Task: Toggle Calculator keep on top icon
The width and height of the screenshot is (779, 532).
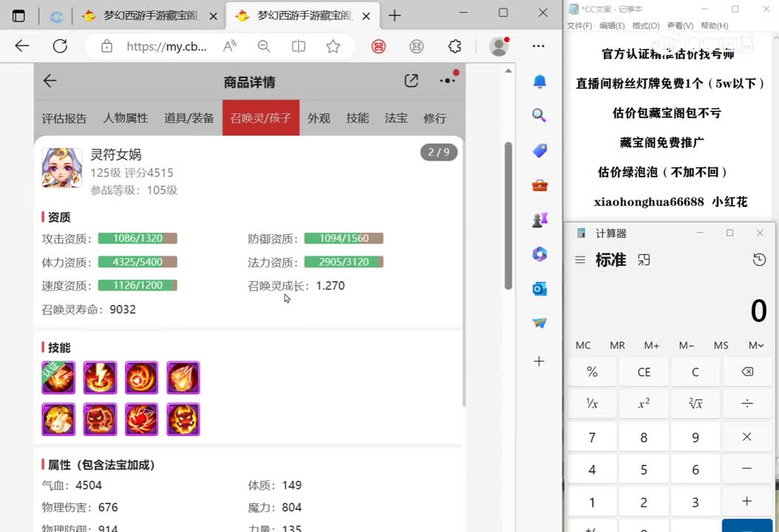Action: (644, 260)
